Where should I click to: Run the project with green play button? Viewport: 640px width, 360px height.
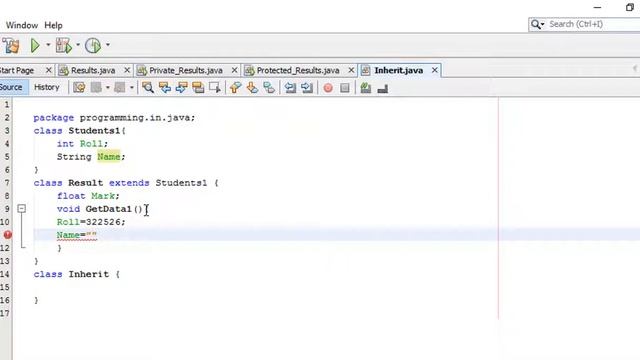coord(35,45)
